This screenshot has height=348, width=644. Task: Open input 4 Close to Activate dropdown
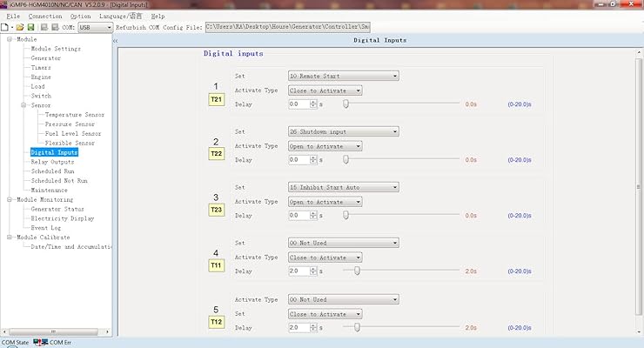(x=325, y=258)
